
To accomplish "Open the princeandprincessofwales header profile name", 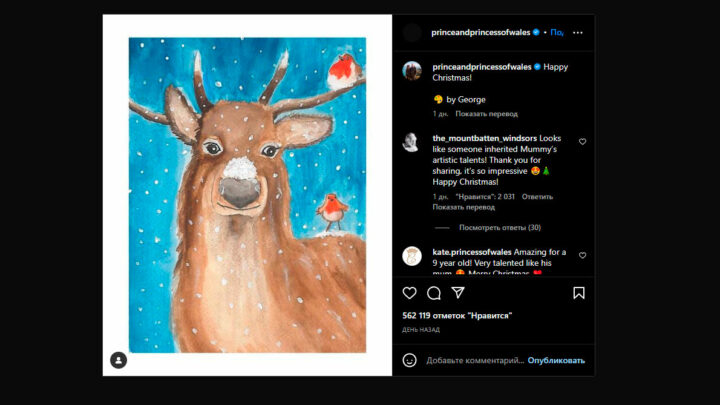I will 480,33.
